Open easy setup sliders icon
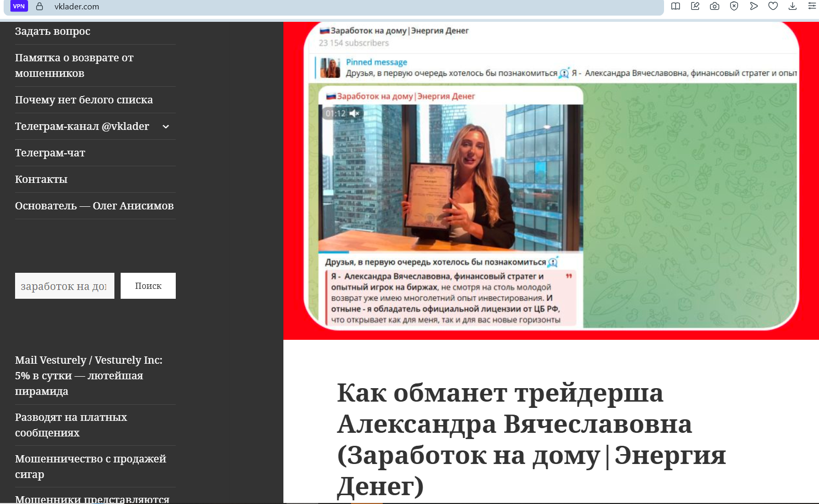Viewport: 819px width, 504px height. [812, 6]
